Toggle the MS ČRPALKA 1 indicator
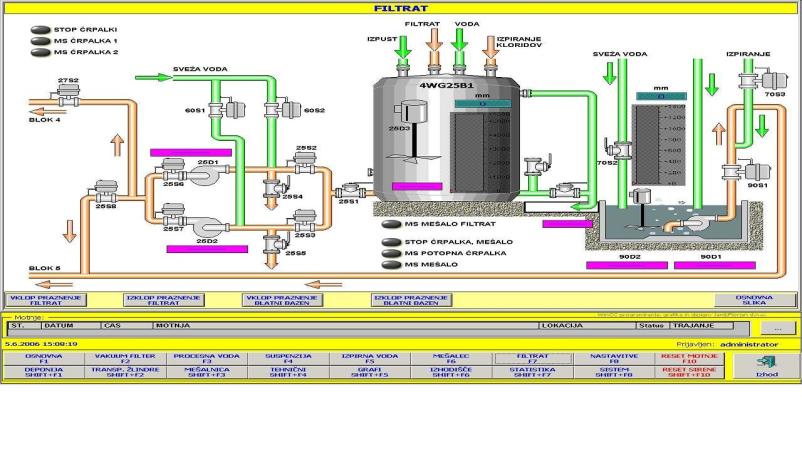Image resolution: width=802 pixels, height=451 pixels. (40, 41)
